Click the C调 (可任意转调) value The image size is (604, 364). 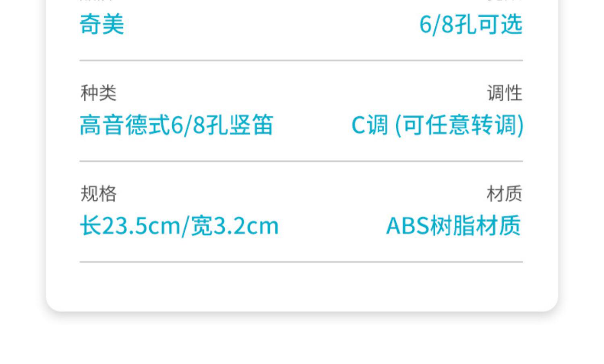(x=437, y=125)
